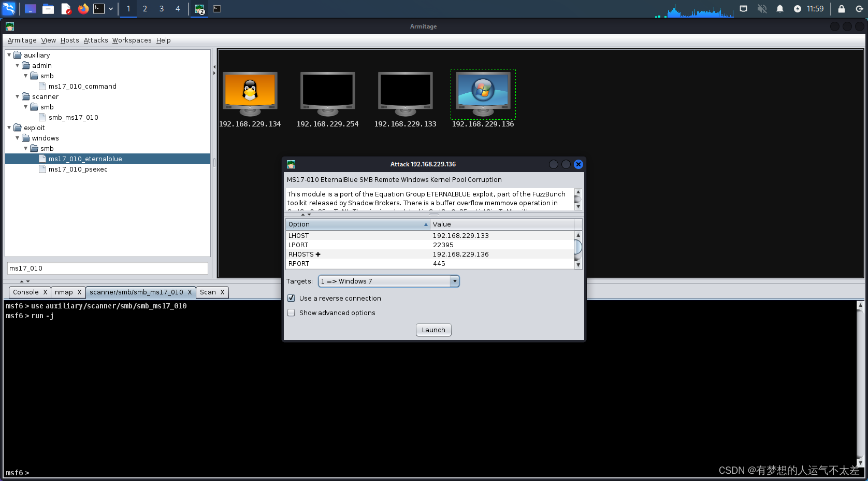
Task: Click the display settings tray icon
Action: 744,9
